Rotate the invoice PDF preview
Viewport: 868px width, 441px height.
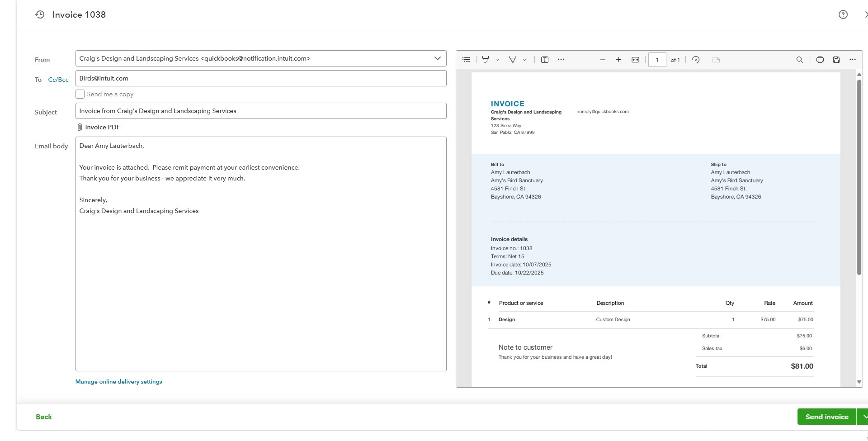[x=696, y=60]
